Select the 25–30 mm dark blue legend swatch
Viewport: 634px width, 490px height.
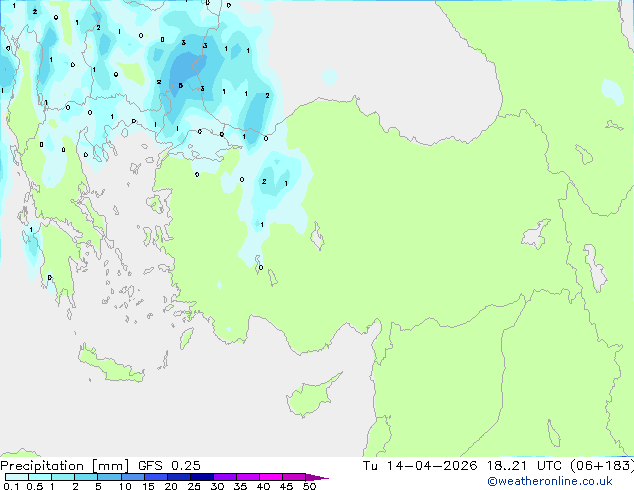tap(201, 477)
